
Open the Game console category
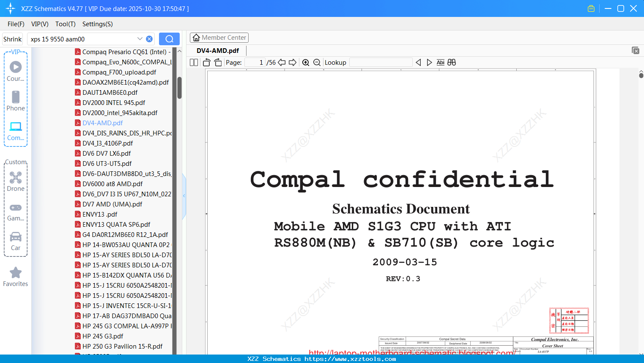pyautogui.click(x=16, y=212)
